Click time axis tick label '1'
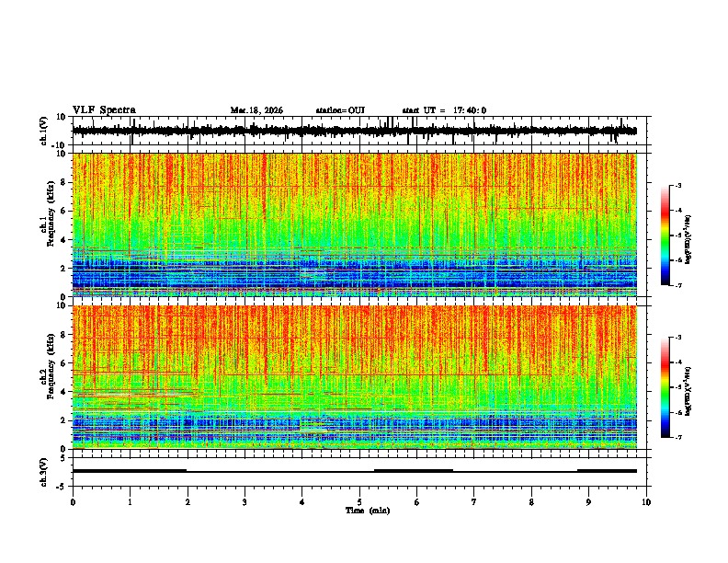This screenshot has width=728, height=563. click(130, 502)
